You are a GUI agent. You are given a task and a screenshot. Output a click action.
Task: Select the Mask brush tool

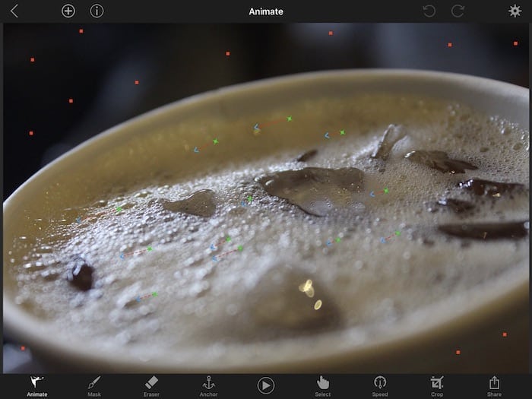(x=94, y=385)
